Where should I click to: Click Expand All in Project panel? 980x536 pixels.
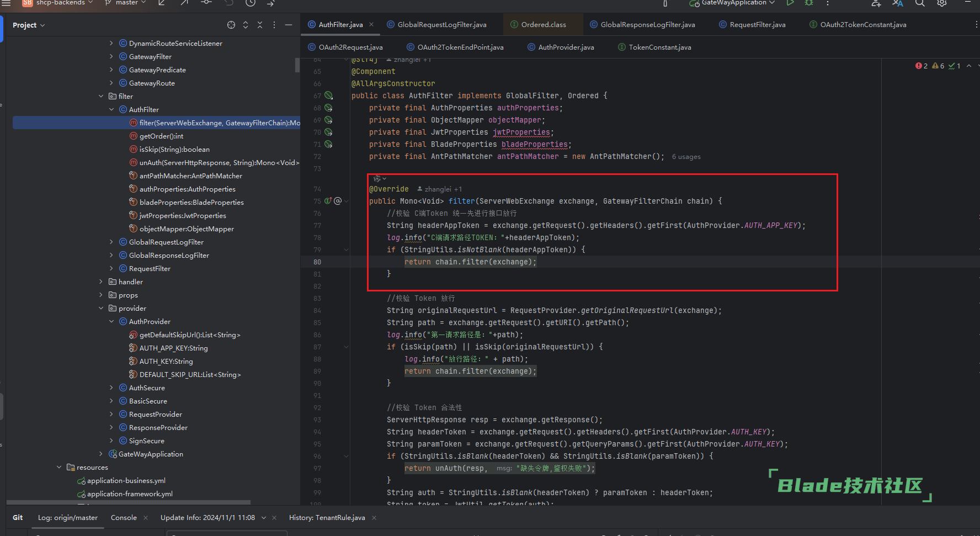(246, 25)
